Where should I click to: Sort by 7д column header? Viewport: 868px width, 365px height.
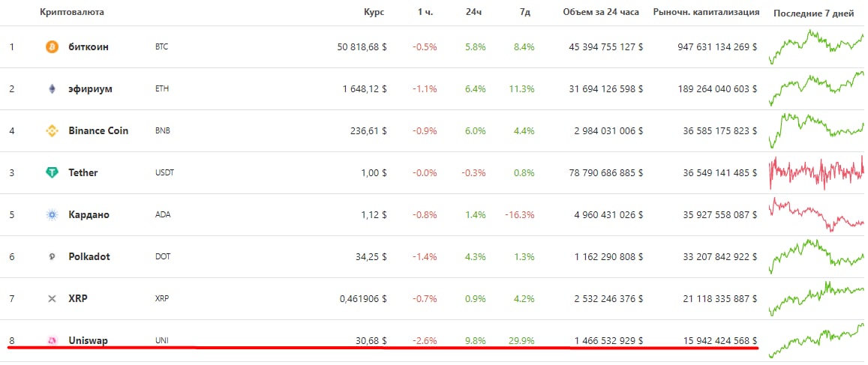[x=525, y=11]
